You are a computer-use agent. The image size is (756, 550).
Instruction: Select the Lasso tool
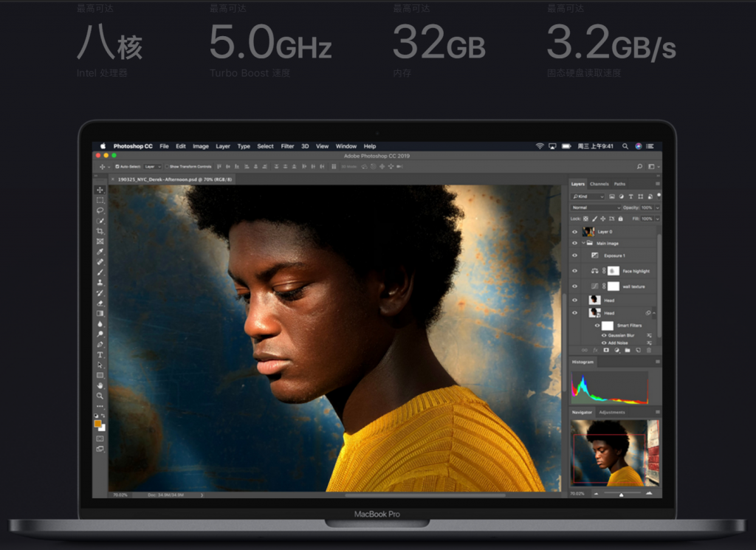[100, 210]
